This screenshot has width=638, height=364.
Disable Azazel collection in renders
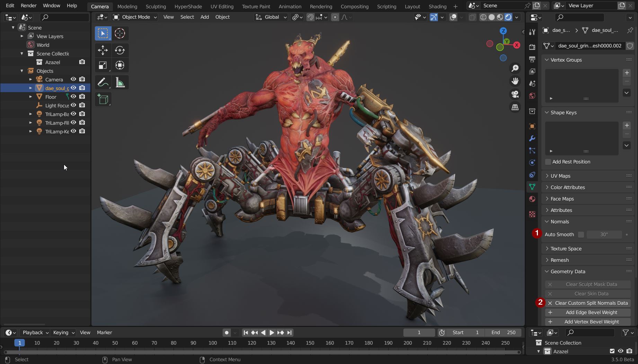(x=82, y=62)
